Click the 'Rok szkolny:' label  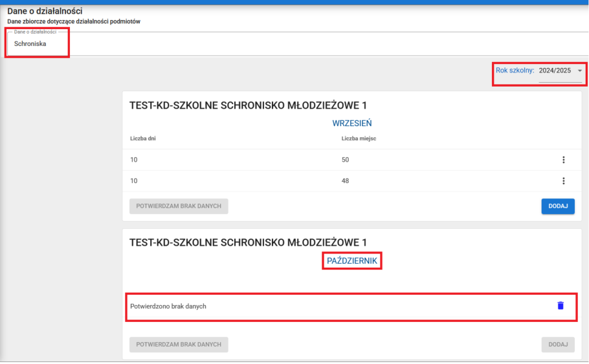pyautogui.click(x=515, y=70)
